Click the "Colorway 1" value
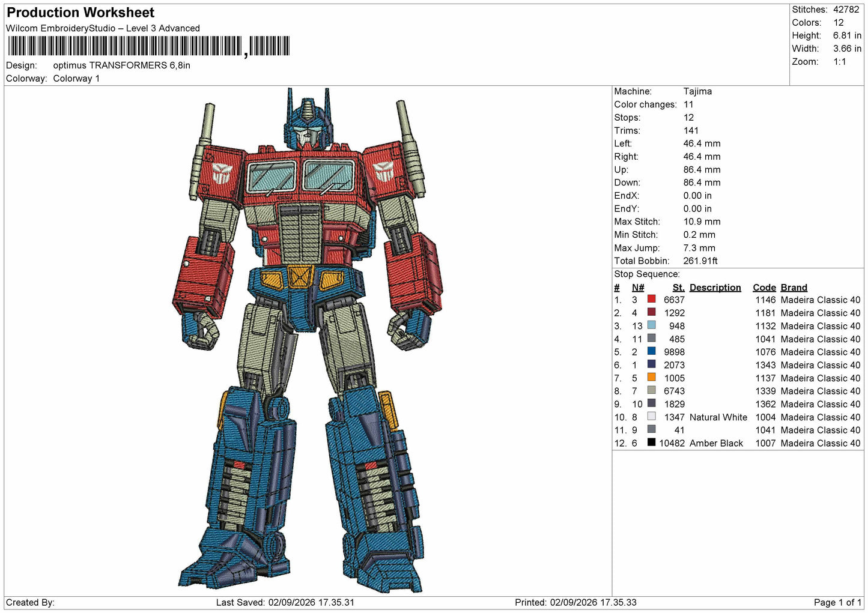The image size is (868, 613). pyautogui.click(x=76, y=79)
